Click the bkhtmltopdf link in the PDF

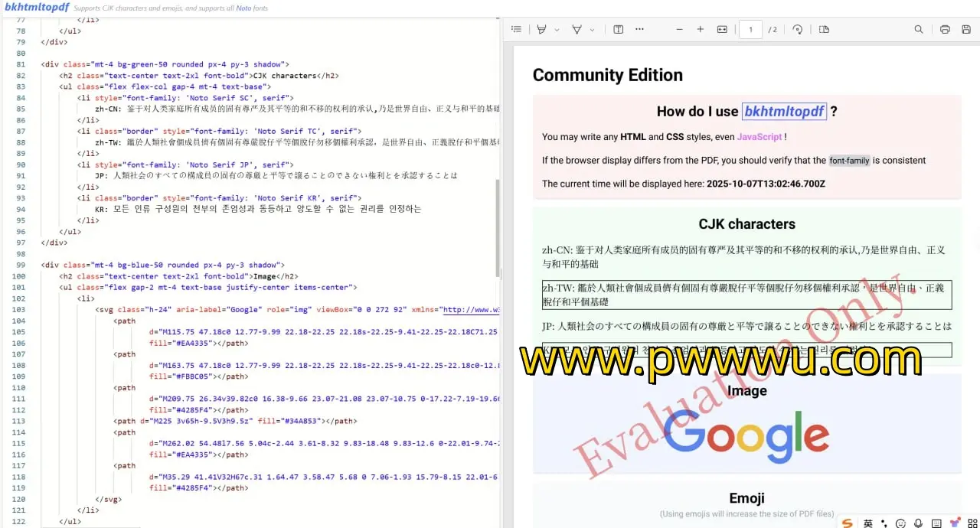click(x=784, y=112)
